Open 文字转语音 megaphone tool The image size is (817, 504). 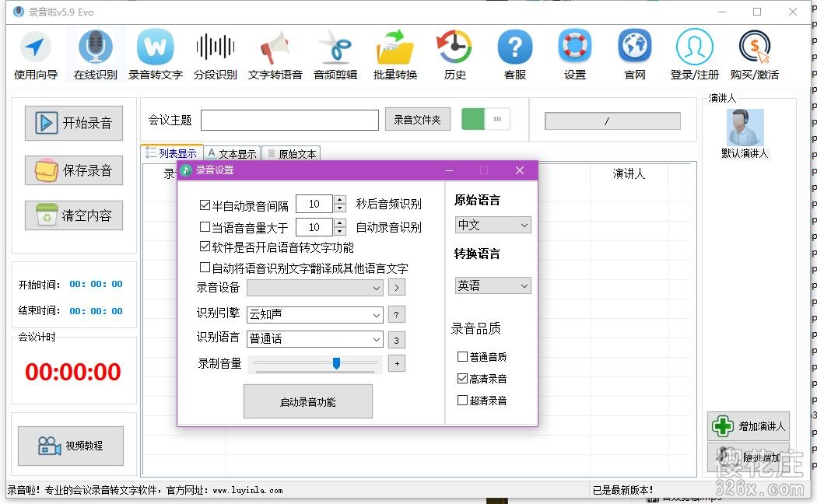coord(275,54)
